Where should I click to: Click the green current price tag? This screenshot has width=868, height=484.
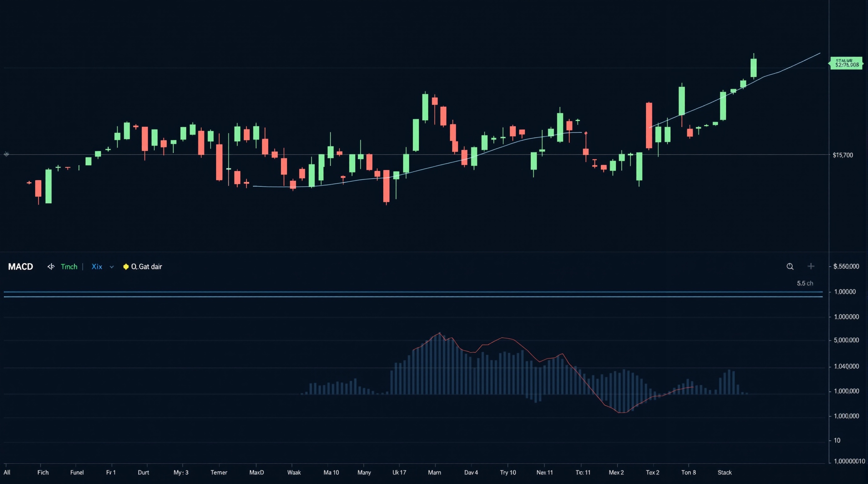point(846,63)
